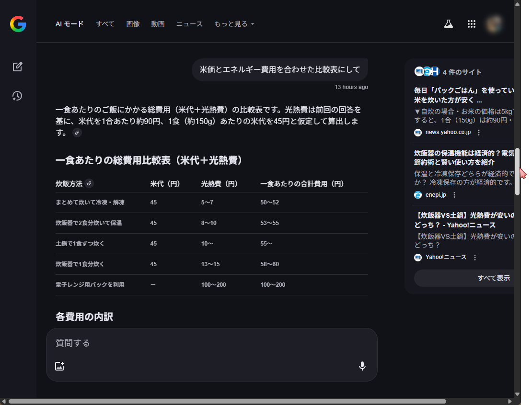This screenshot has height=405, width=532.
Task: Open the Google account profile avatar
Action: pos(494,24)
